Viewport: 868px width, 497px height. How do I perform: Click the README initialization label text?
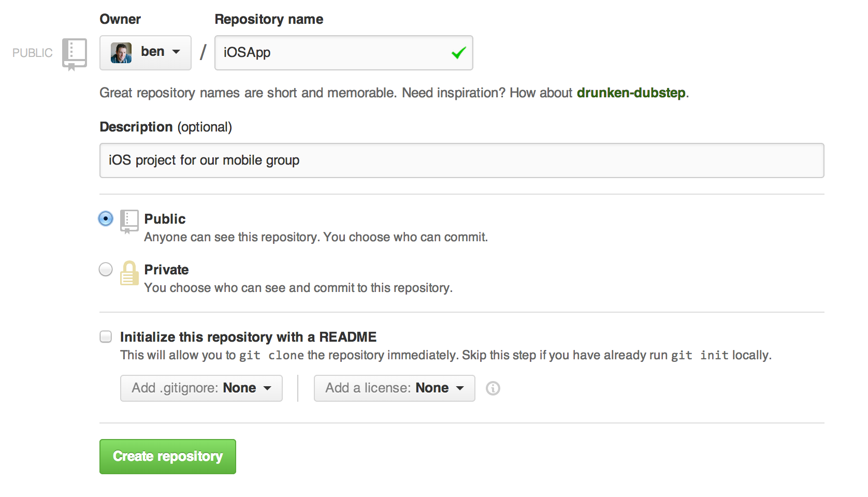pos(248,337)
